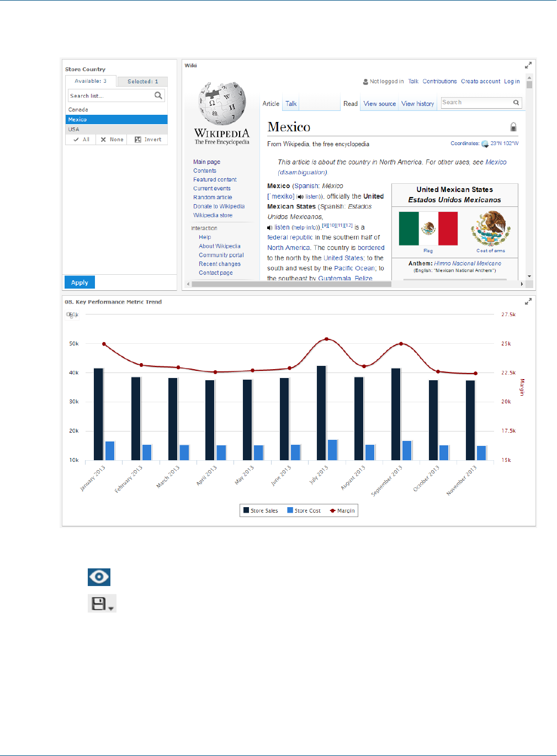Viewport: 557px width, 756px height.
Task: Choose None to clear filter selection
Action: point(112,140)
